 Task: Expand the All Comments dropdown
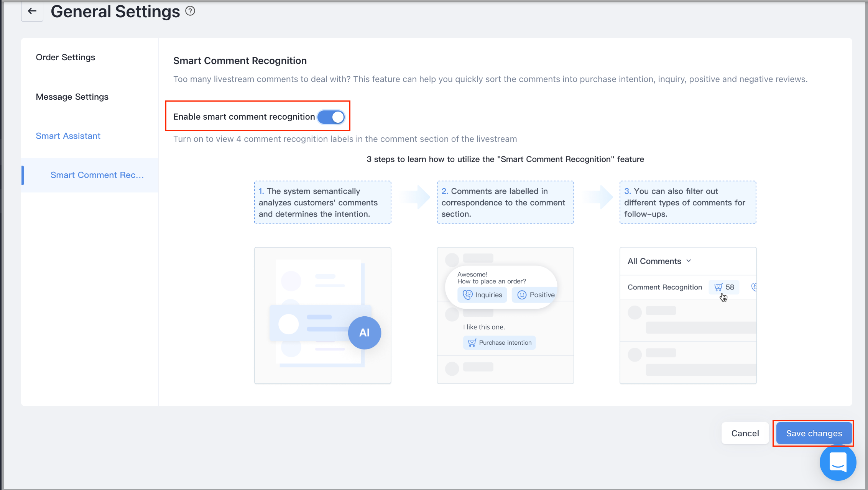pyautogui.click(x=659, y=261)
